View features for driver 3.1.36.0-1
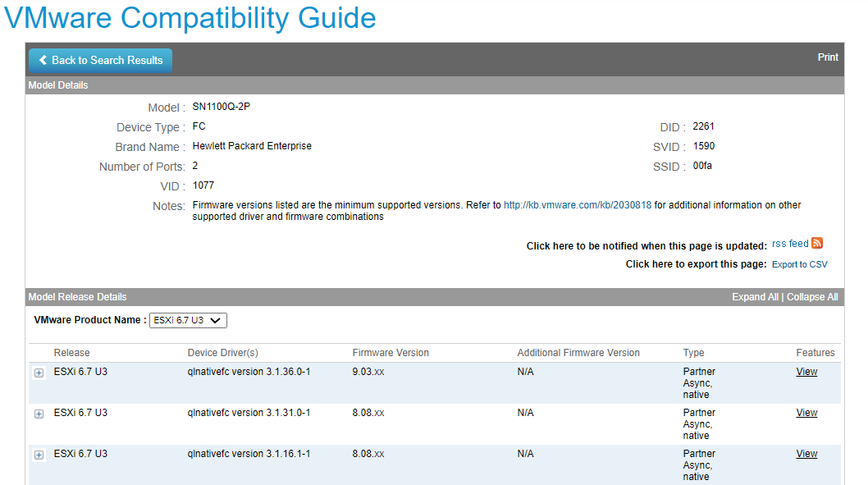The width and height of the screenshot is (868, 485). pyautogui.click(x=806, y=372)
